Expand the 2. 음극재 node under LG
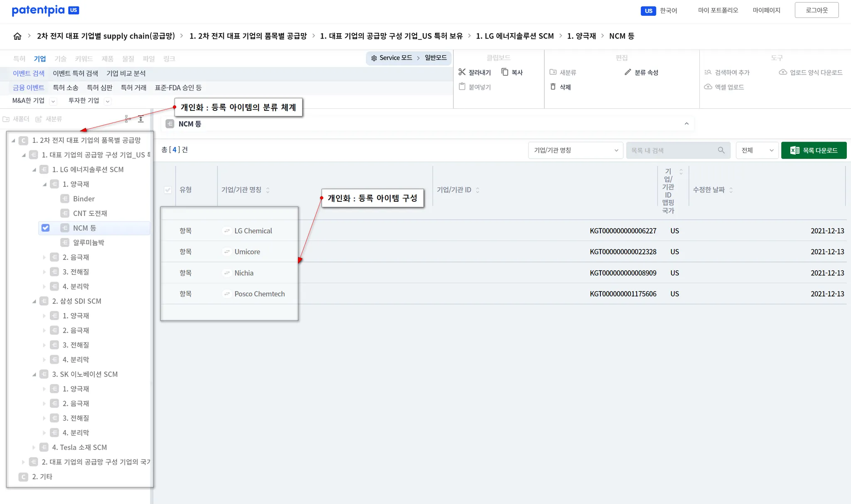This screenshot has width=851, height=504. [x=44, y=257]
